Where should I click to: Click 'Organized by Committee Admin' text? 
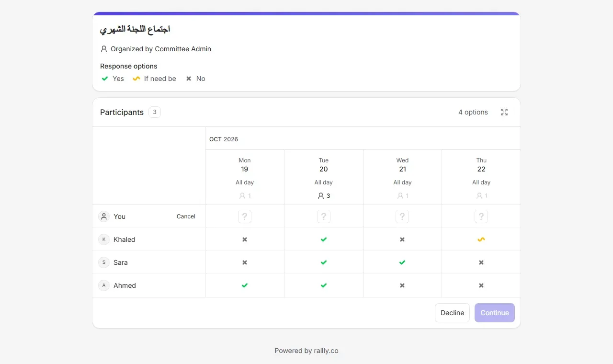(x=161, y=49)
